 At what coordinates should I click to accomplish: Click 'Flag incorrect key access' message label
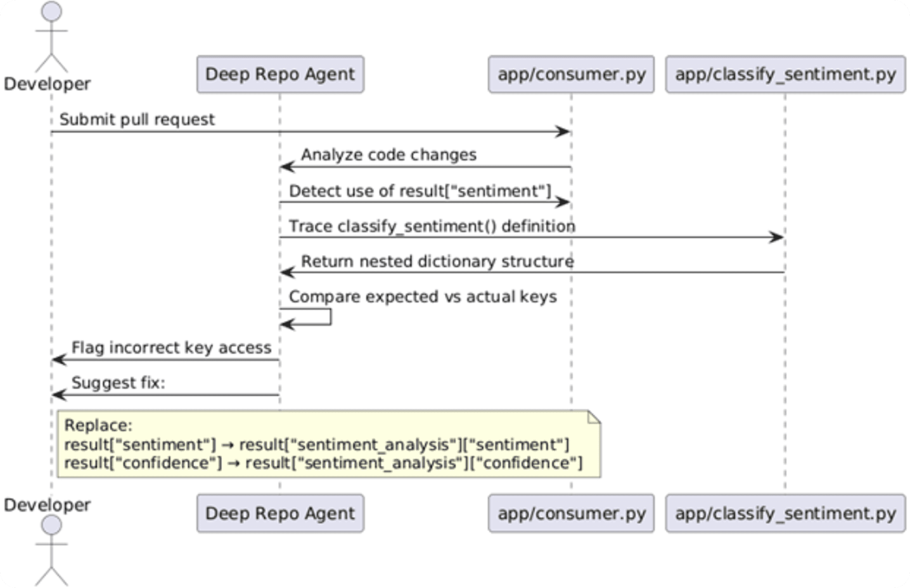[171, 348]
